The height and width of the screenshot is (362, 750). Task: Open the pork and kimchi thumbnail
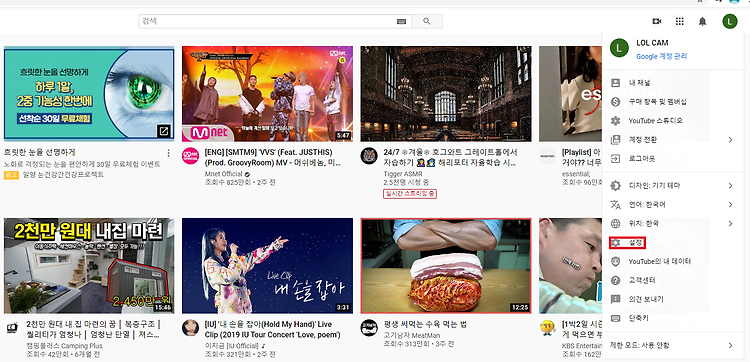(x=446, y=266)
